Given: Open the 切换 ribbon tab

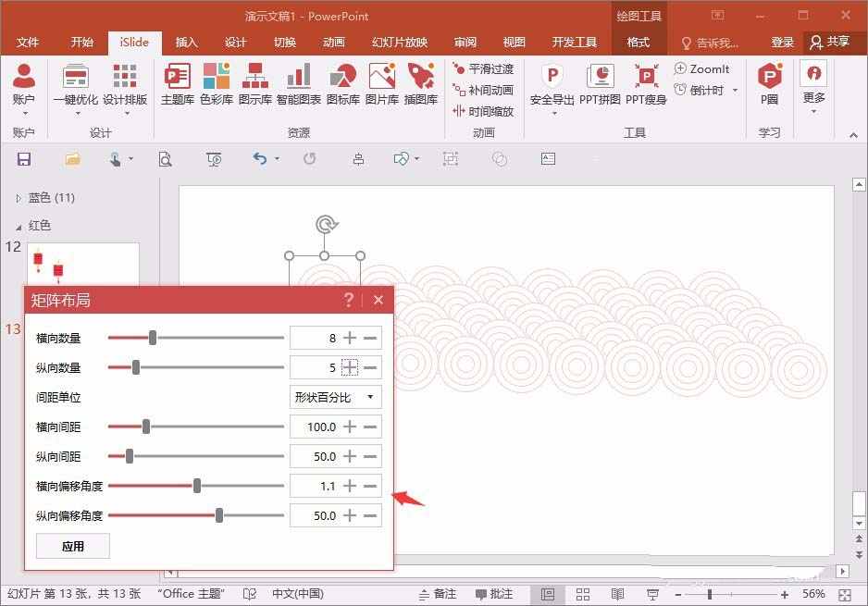Looking at the screenshot, I should pos(283,42).
